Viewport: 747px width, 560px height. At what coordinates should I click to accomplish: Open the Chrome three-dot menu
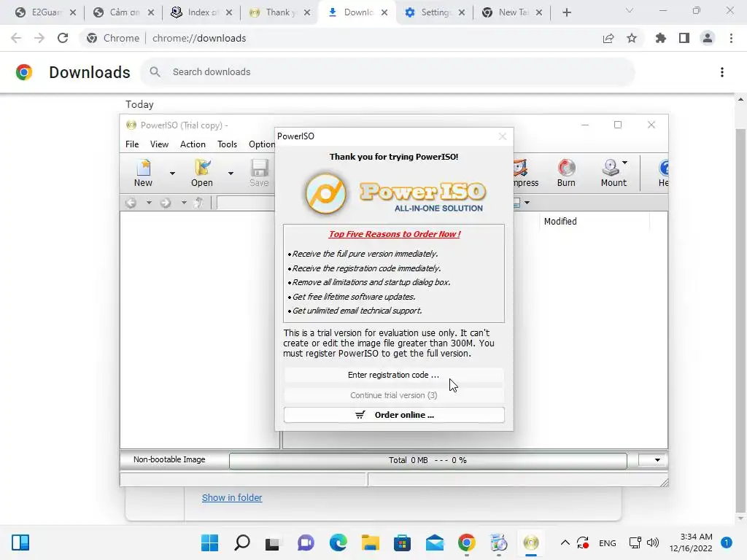[x=731, y=38]
